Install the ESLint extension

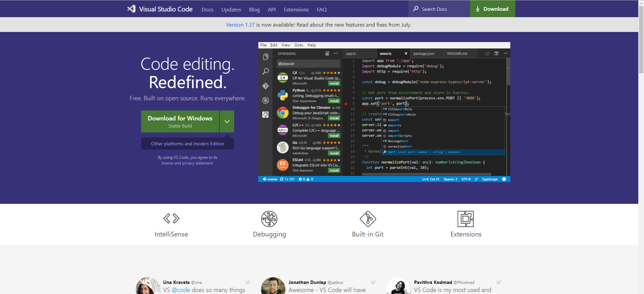(334, 171)
